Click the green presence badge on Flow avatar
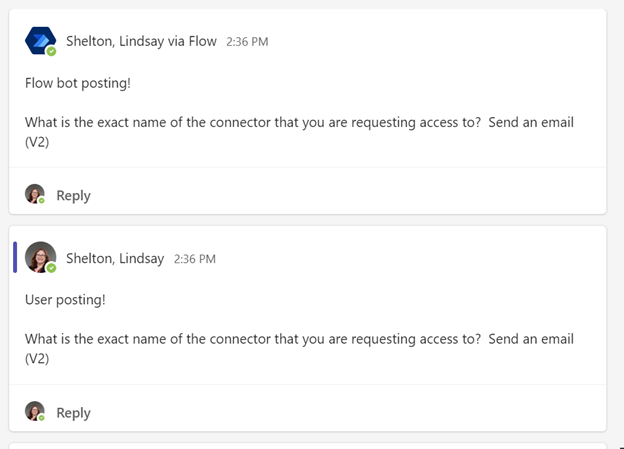This screenshot has height=449, width=624. coord(51,51)
